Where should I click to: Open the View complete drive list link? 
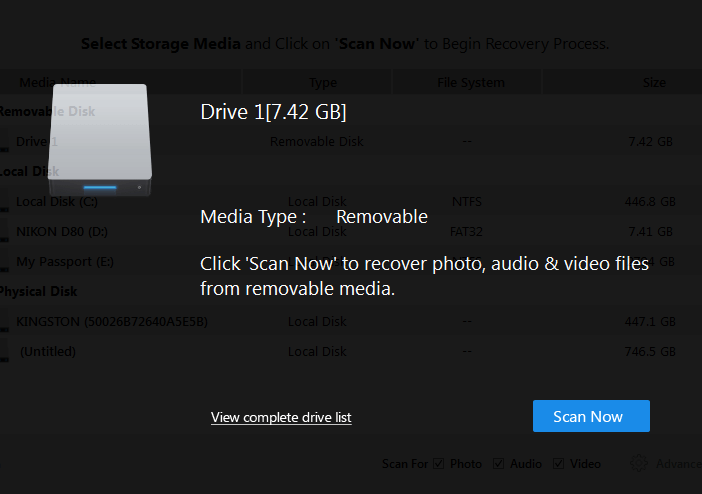tap(281, 417)
